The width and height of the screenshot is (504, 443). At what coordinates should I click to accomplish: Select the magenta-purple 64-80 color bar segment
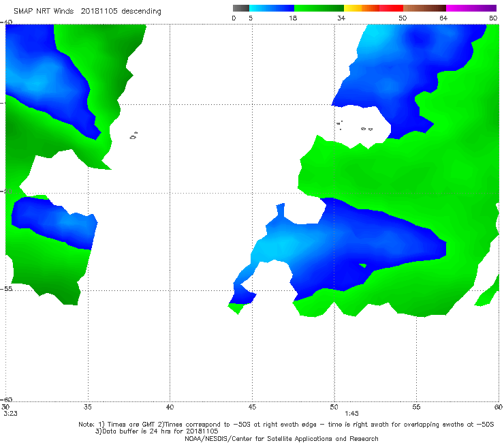click(471, 8)
